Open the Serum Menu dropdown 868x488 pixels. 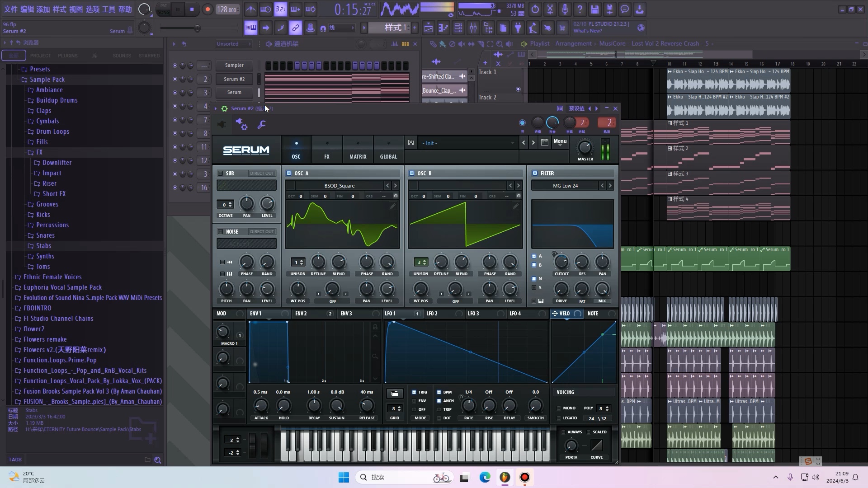click(560, 143)
